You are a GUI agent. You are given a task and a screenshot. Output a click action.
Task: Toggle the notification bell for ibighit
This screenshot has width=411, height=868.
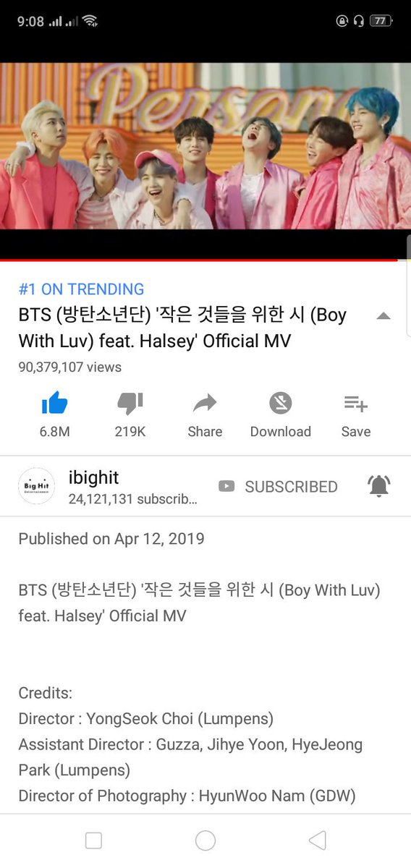[379, 486]
